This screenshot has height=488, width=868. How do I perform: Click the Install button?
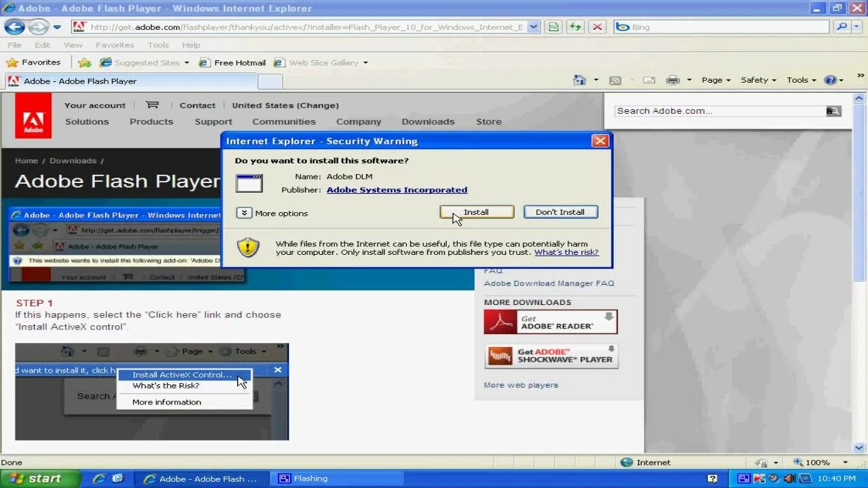coord(477,212)
